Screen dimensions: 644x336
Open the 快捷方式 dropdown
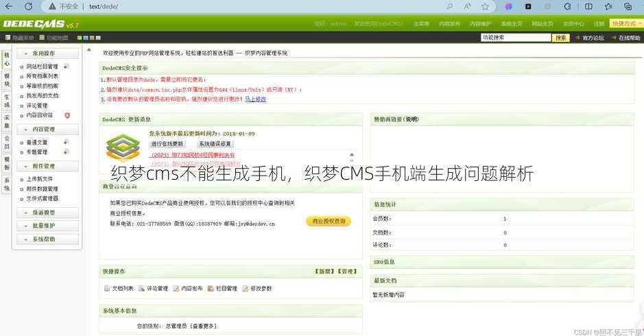[626, 23]
